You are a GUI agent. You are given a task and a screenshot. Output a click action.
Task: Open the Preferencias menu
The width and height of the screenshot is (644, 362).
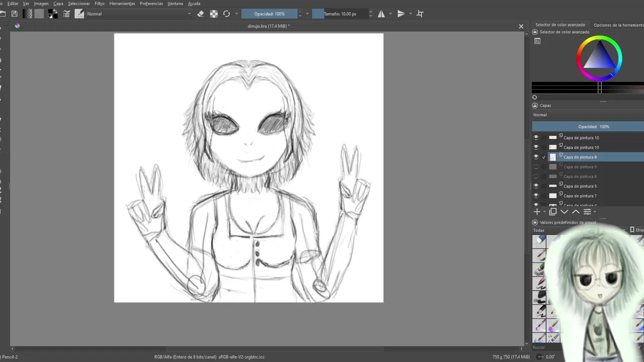click(151, 4)
